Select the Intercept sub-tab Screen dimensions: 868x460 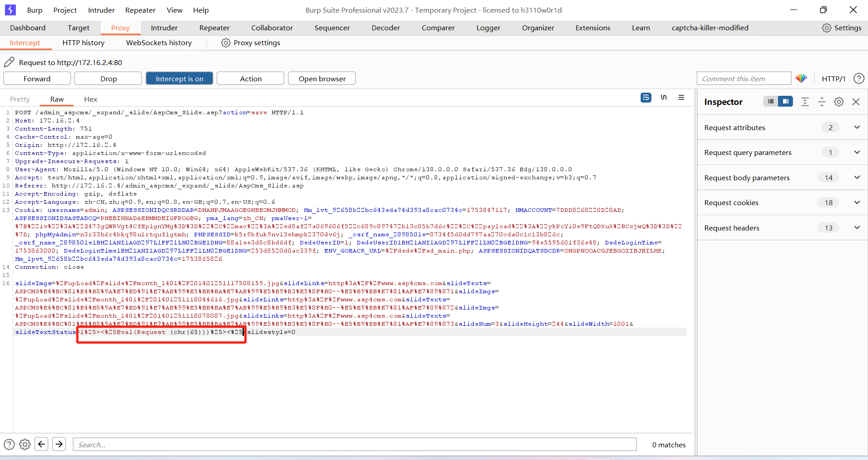pos(25,42)
